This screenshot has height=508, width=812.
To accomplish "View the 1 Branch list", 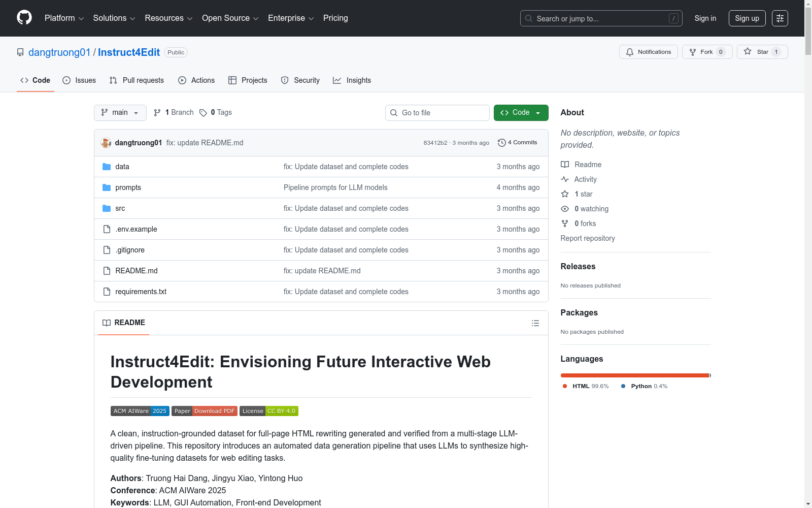I will [x=174, y=112].
